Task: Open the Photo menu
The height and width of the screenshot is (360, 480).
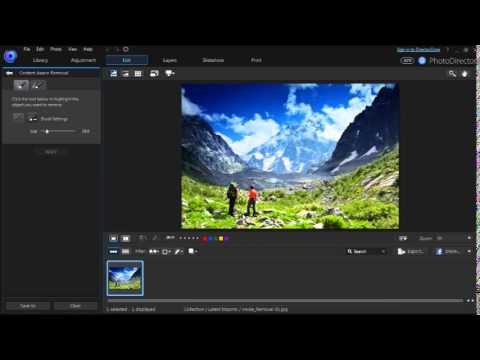Action: (56, 49)
